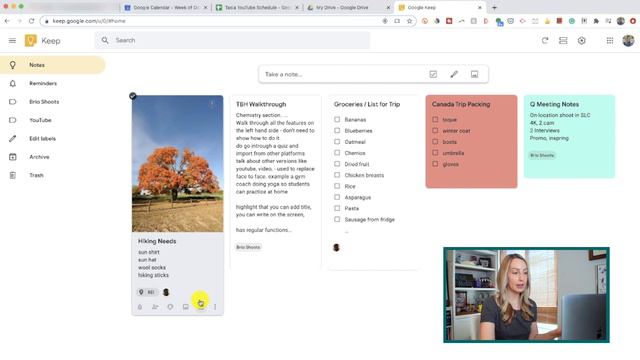
Task: Check the Rice item
Action: click(337, 186)
